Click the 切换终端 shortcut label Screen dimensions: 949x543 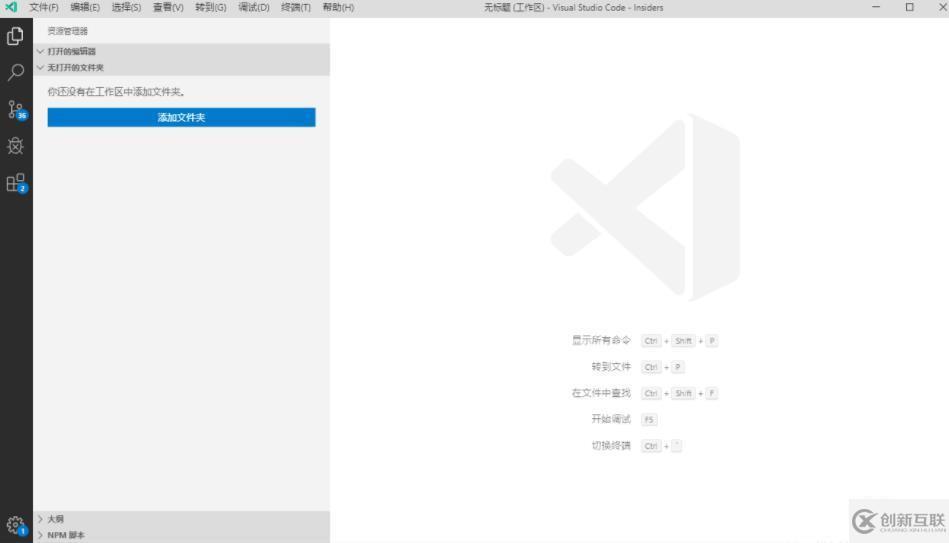611,446
